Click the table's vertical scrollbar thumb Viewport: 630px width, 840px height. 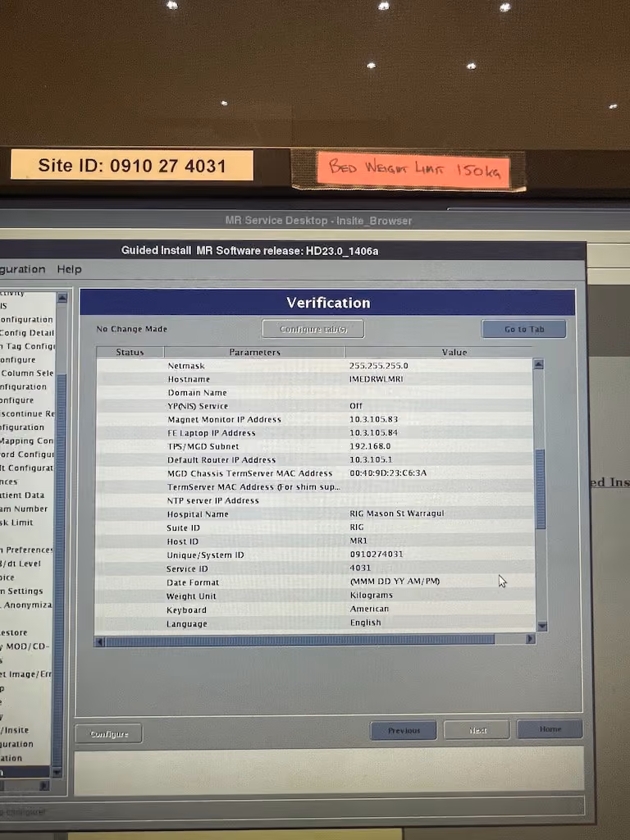tap(540, 489)
